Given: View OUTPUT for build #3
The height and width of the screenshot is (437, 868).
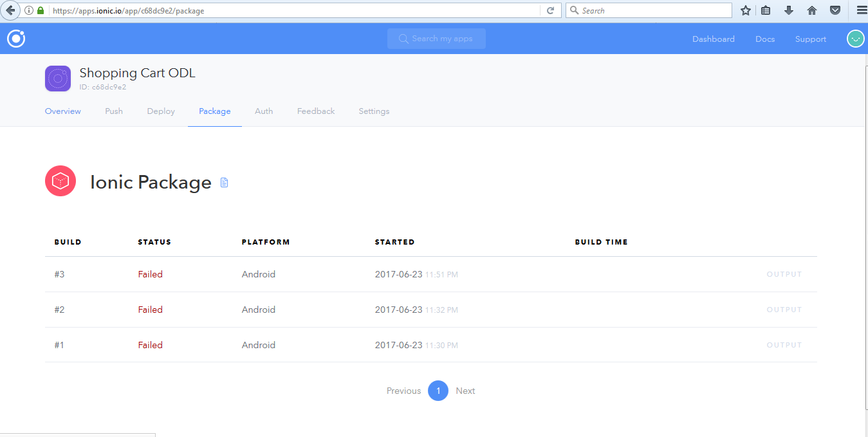Looking at the screenshot, I should coord(784,274).
